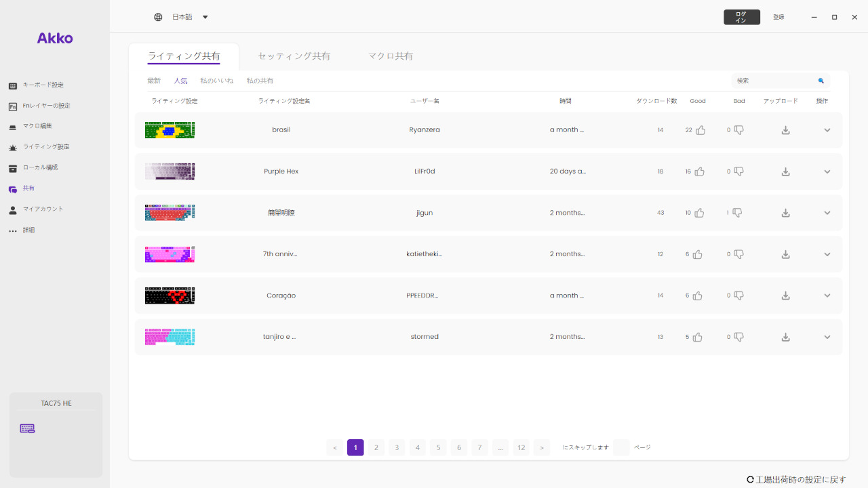Viewport: 868px width, 488px height.
Task: Open the 日本語 language dropdown
Action: pyautogui.click(x=182, y=17)
